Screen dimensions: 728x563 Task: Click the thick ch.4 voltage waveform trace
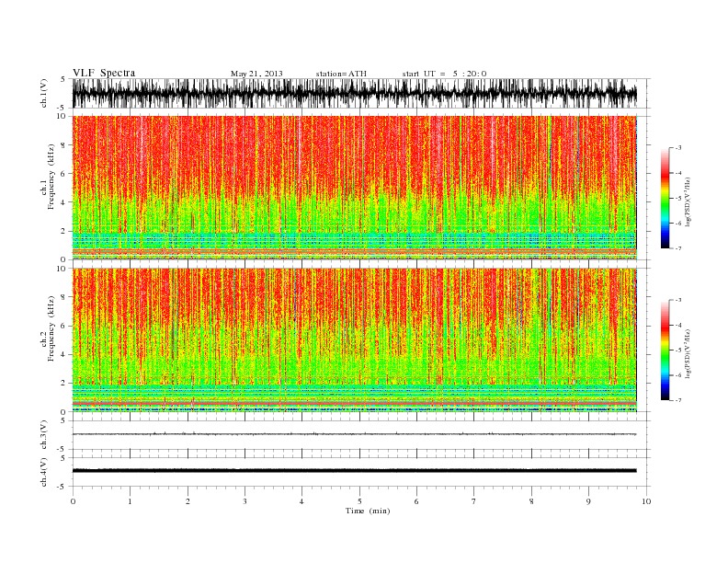(354, 471)
